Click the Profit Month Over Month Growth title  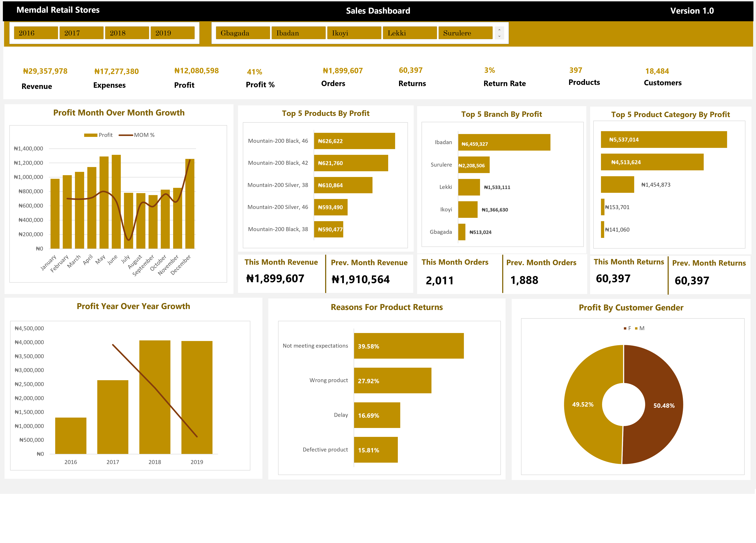(x=119, y=113)
